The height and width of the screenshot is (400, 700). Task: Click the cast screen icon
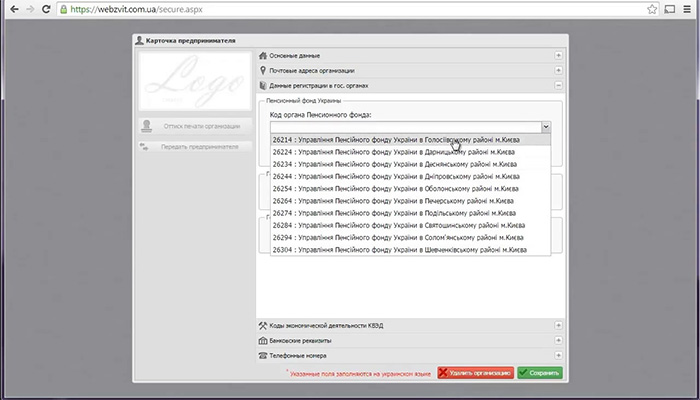point(670,9)
